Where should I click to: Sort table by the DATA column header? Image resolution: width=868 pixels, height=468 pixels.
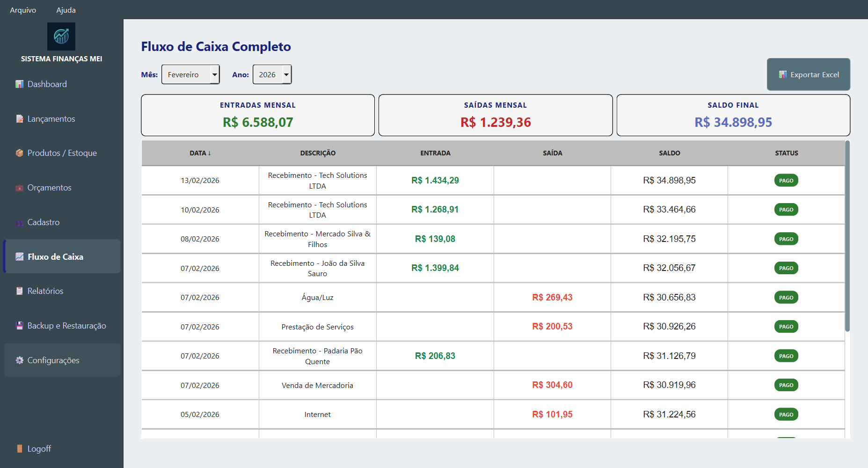[x=200, y=153]
